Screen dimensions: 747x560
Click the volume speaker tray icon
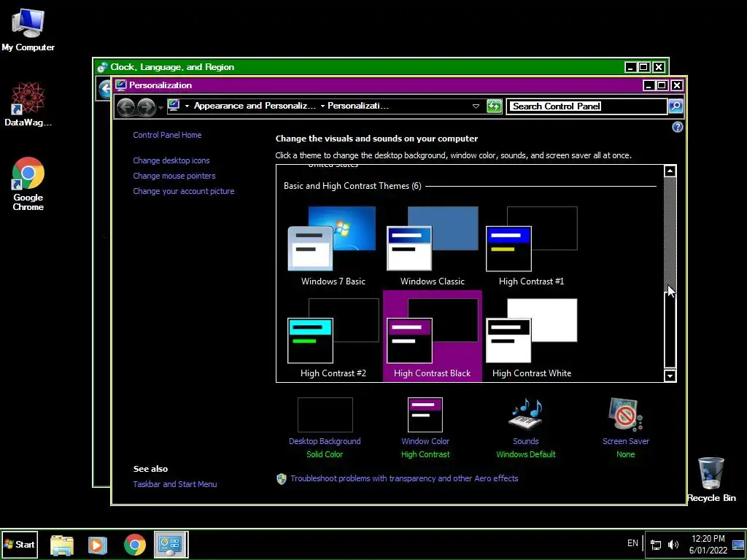(x=673, y=545)
